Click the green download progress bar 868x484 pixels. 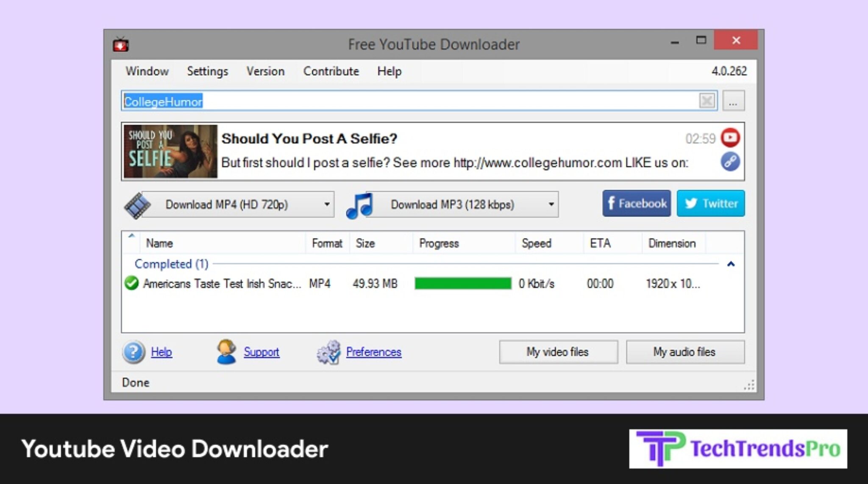[x=463, y=283]
